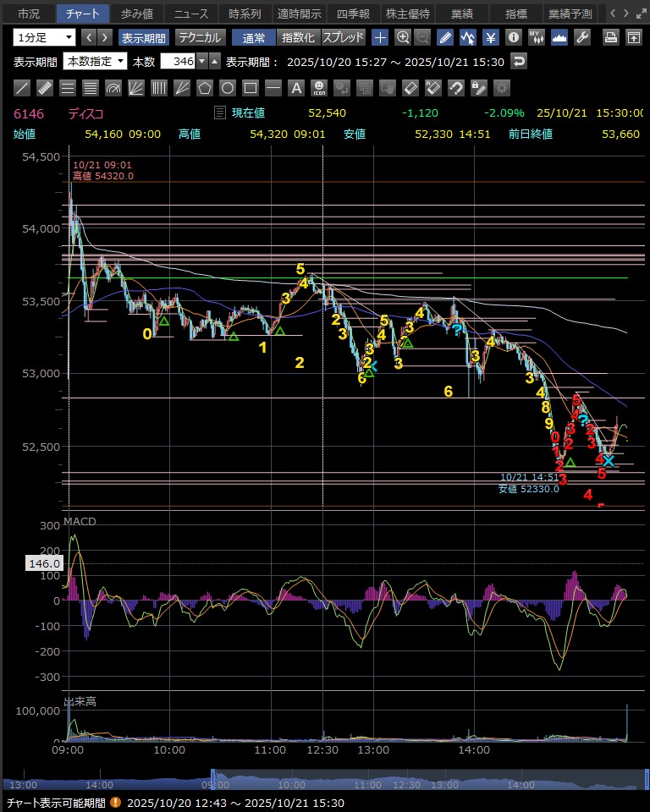Toggle 指数化 indexed chart mode
The width and height of the screenshot is (650, 812).
click(298, 37)
